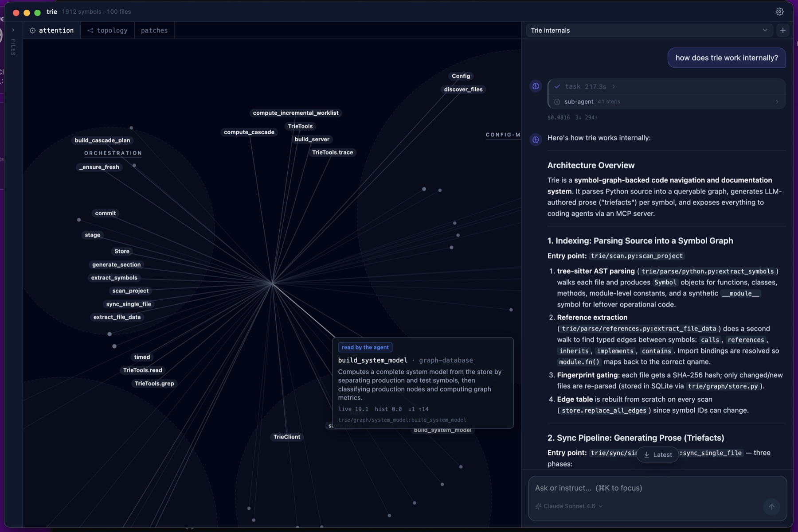The height and width of the screenshot is (532, 798).
Task: Switch to the attention tab
Action: [52, 30]
